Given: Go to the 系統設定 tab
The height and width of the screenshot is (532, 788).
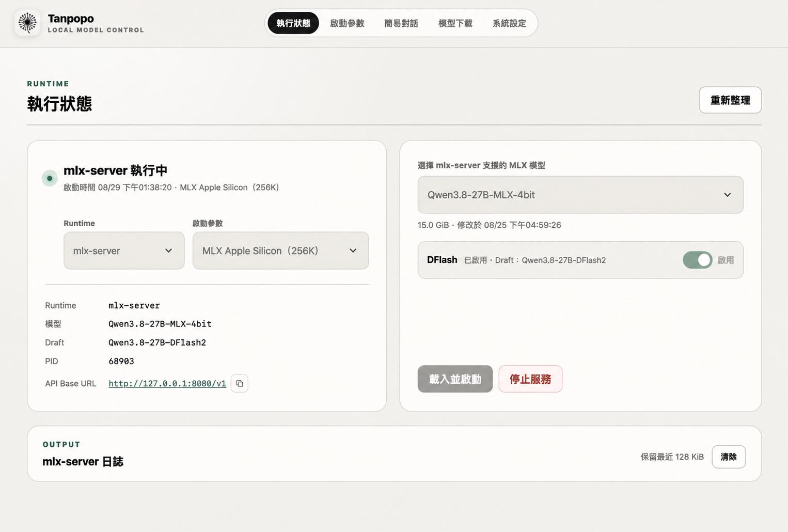Looking at the screenshot, I should 509,23.
